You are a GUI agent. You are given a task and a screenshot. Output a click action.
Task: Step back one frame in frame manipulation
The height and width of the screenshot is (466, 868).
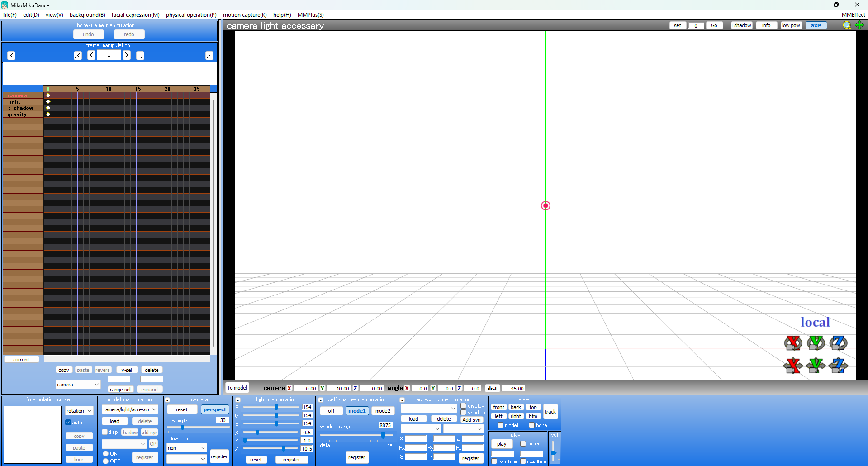point(91,55)
